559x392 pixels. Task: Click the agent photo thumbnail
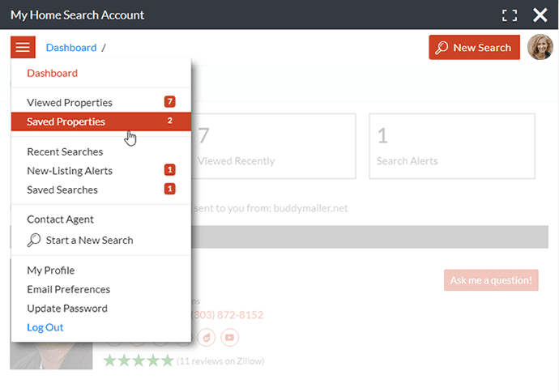(x=51, y=356)
